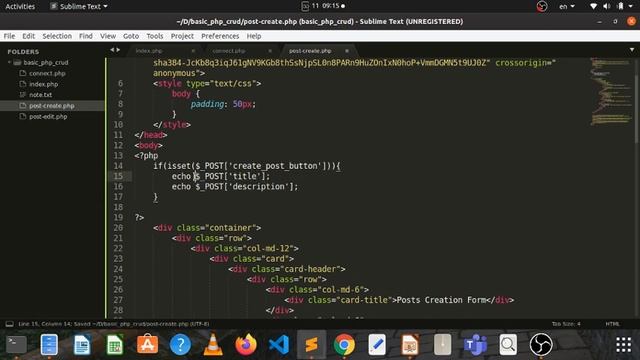Open the tab list dropdown arrow
This screenshot has width=640, height=360.
[632, 50]
